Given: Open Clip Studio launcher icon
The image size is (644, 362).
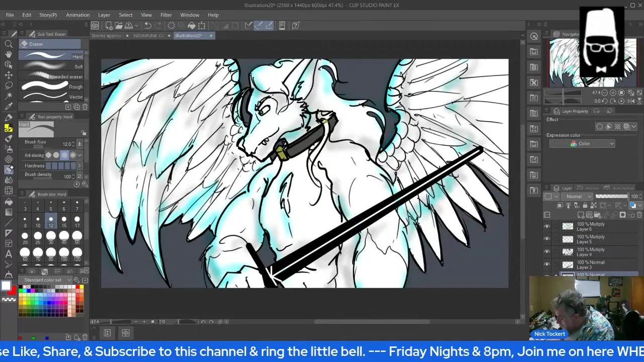Looking at the screenshot, I should 95,25.
